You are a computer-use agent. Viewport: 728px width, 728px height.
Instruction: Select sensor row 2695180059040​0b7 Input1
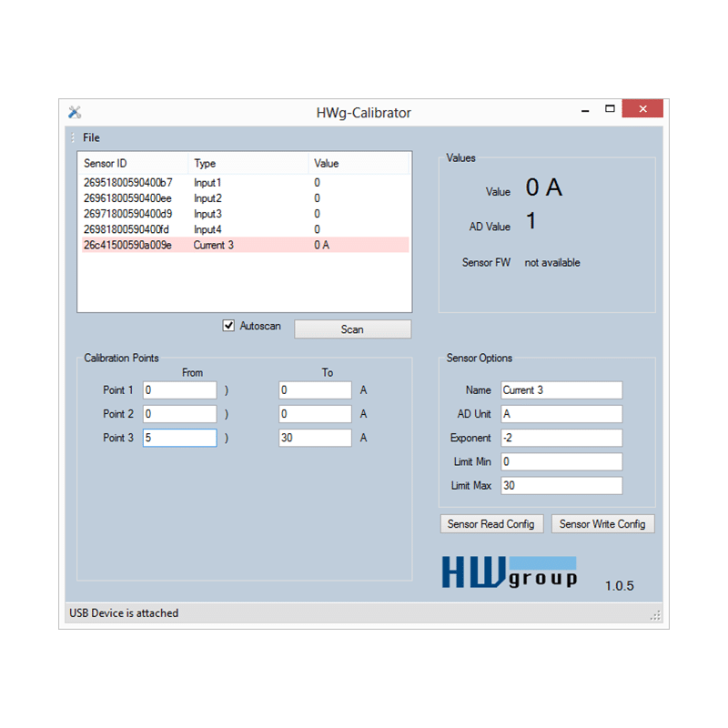[245, 183]
